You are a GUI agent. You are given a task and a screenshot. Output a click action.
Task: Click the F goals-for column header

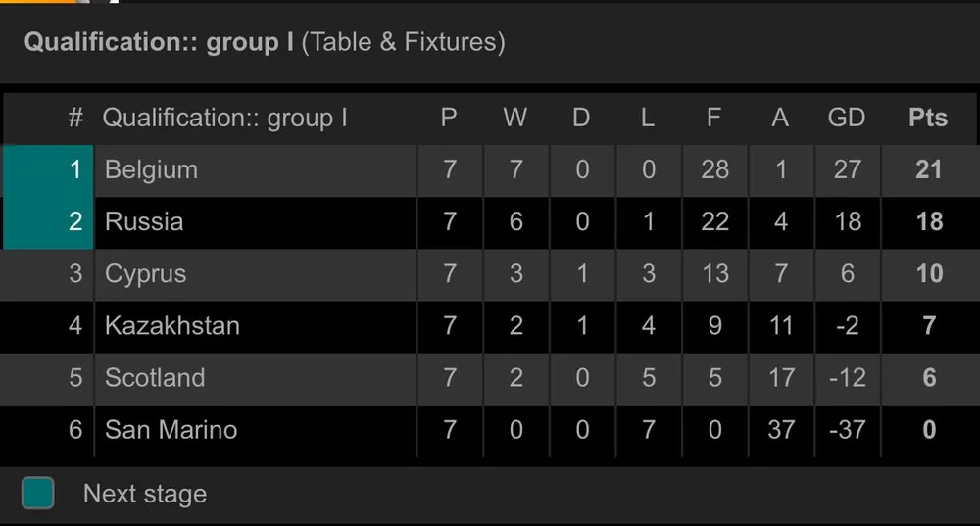pos(713,119)
